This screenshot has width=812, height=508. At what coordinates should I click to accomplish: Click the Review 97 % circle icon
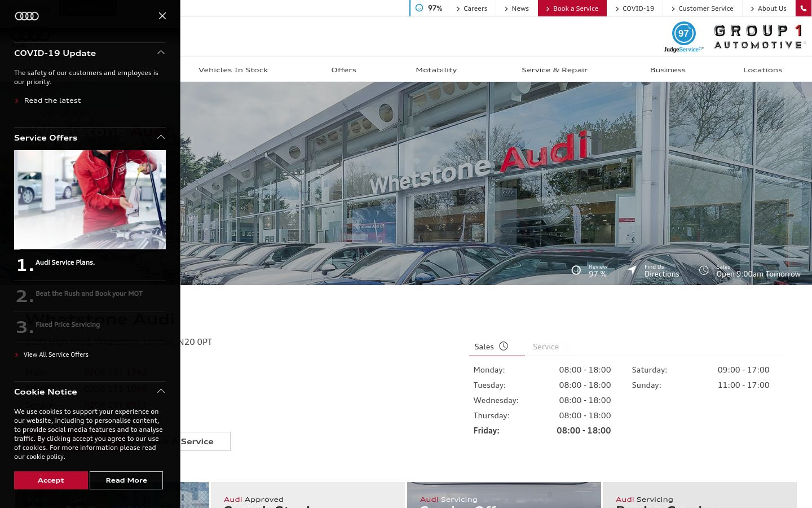point(576,270)
